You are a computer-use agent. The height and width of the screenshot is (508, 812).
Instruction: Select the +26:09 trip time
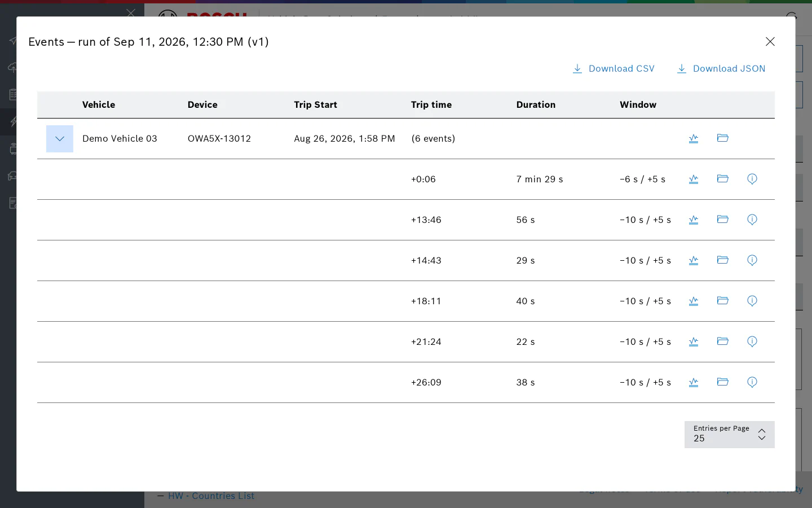pyautogui.click(x=426, y=383)
